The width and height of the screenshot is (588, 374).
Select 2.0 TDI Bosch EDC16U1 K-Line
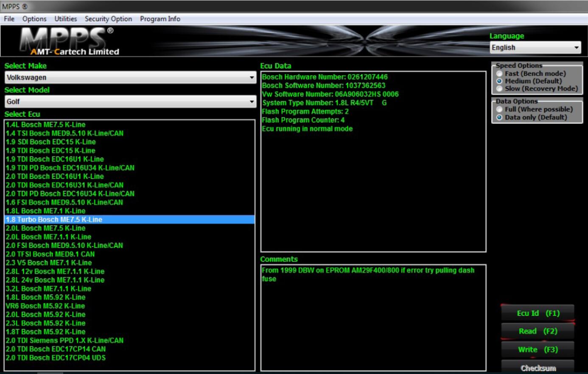pyautogui.click(x=130, y=176)
